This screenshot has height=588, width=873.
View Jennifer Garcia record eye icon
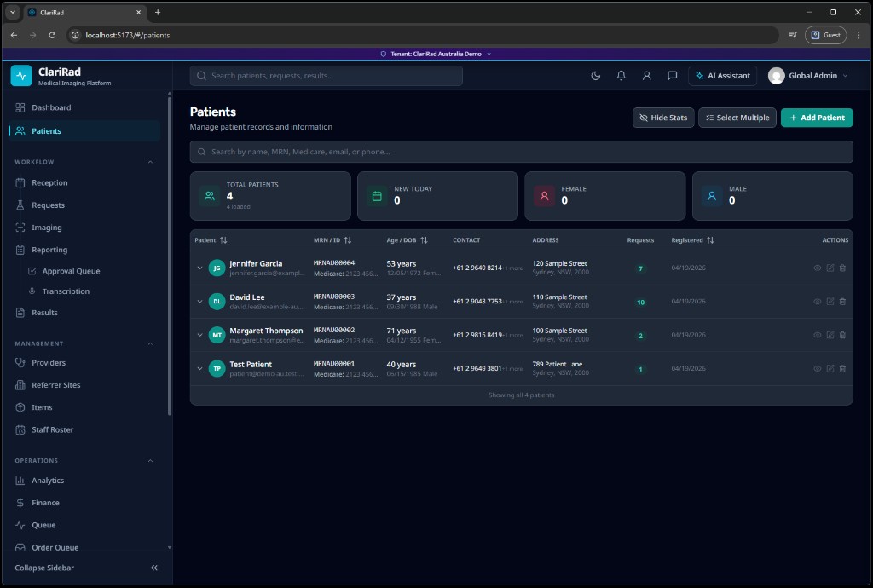[818, 268]
